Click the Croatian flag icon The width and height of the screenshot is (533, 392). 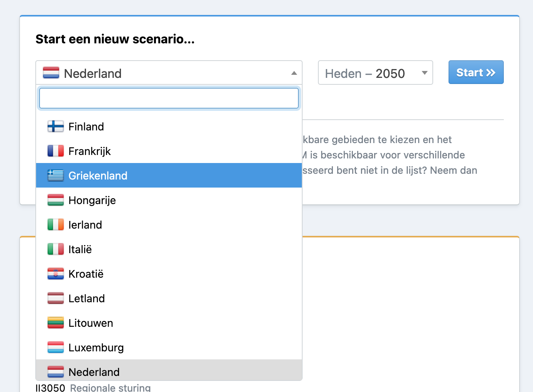pos(56,274)
